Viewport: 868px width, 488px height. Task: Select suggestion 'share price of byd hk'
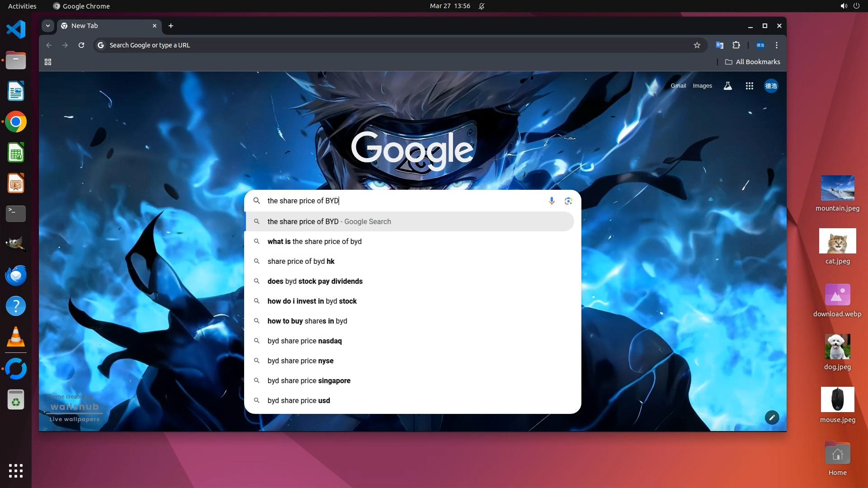pos(301,261)
